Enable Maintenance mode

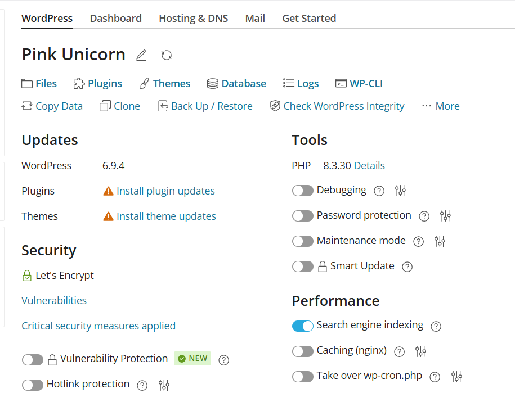(x=303, y=241)
